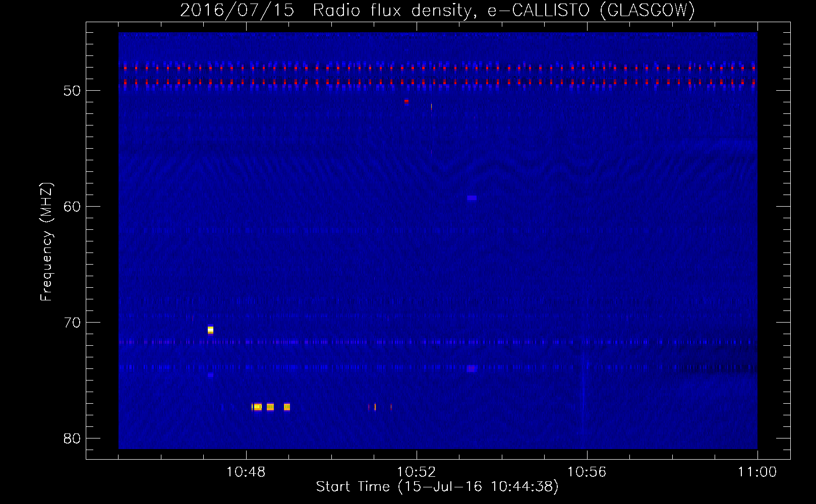Click the 11:00 time tick label
Viewport: 816px width, 504px height.
pos(757,472)
